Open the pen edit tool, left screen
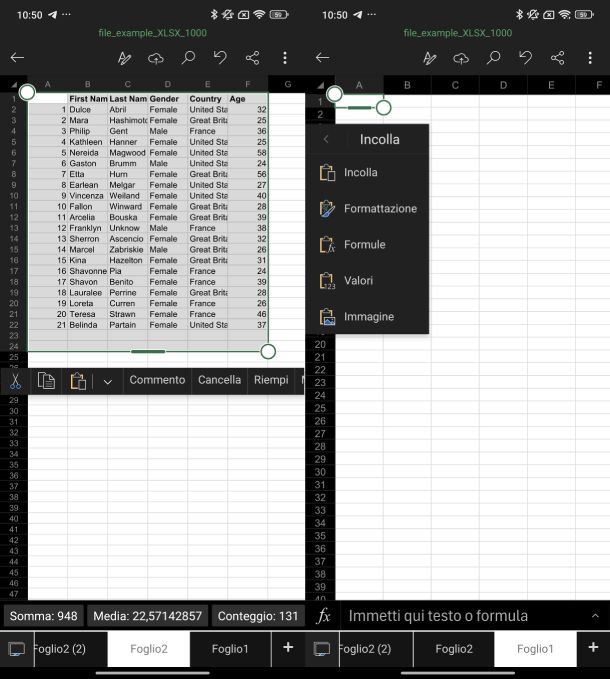Screen dimensions: 610x679 125,58
